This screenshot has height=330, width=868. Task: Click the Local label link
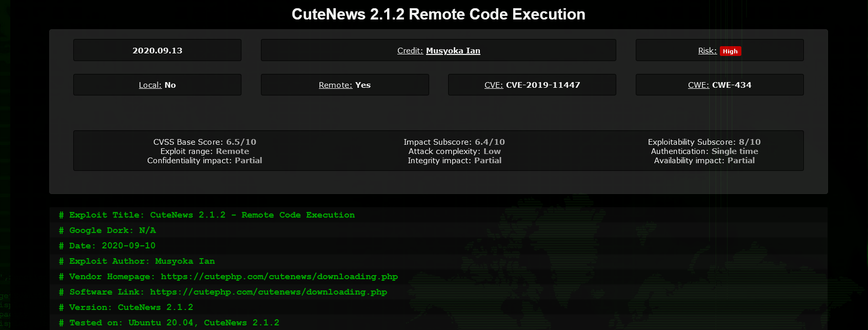tap(150, 85)
